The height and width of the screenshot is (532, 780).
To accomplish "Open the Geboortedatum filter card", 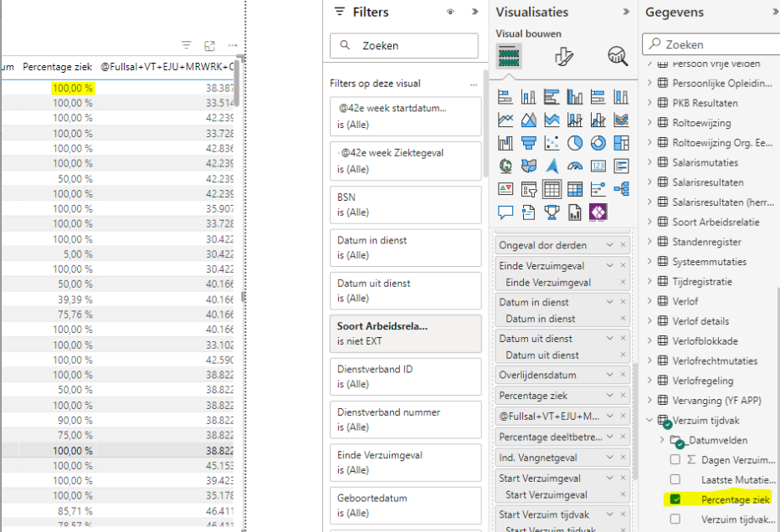I will (x=406, y=505).
